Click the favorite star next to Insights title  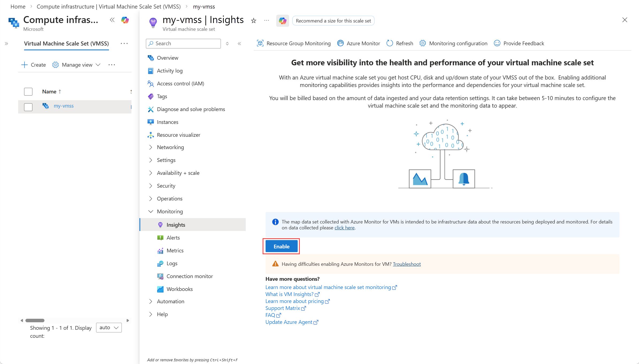pos(254,21)
